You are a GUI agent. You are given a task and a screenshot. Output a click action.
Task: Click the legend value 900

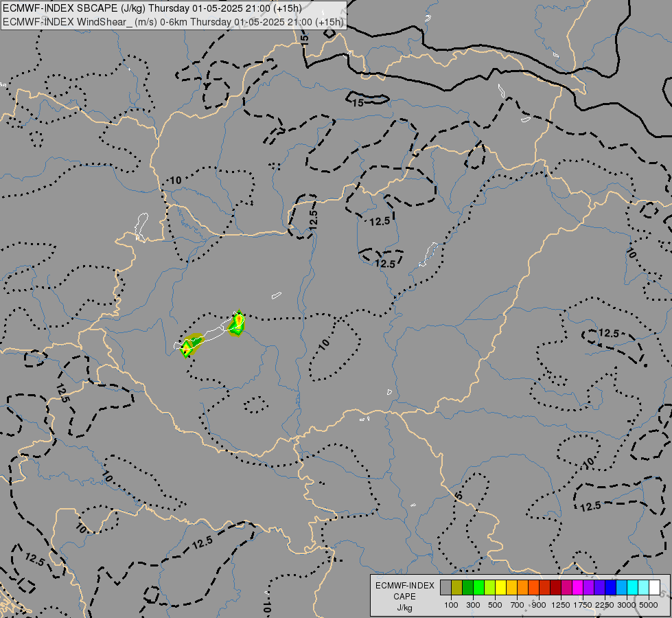coord(539,605)
